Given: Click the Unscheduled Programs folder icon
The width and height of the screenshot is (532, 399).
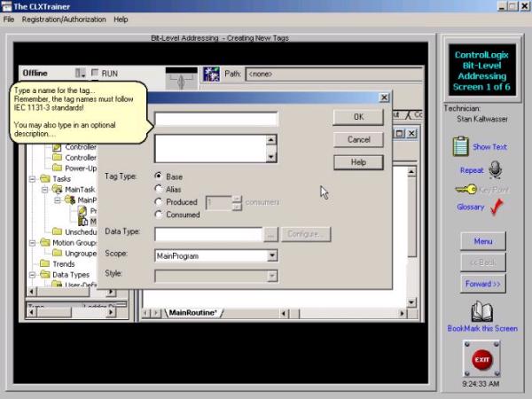Looking at the screenshot, I should pos(58,231).
